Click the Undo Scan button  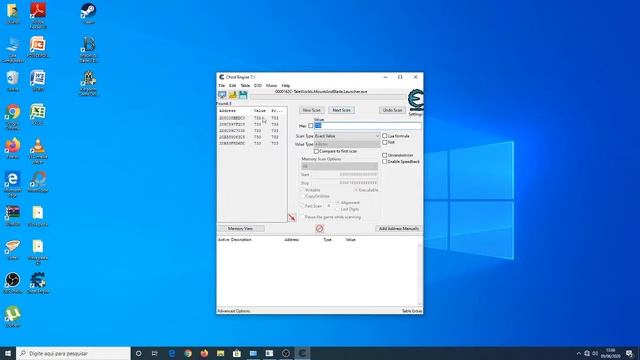[392, 110]
